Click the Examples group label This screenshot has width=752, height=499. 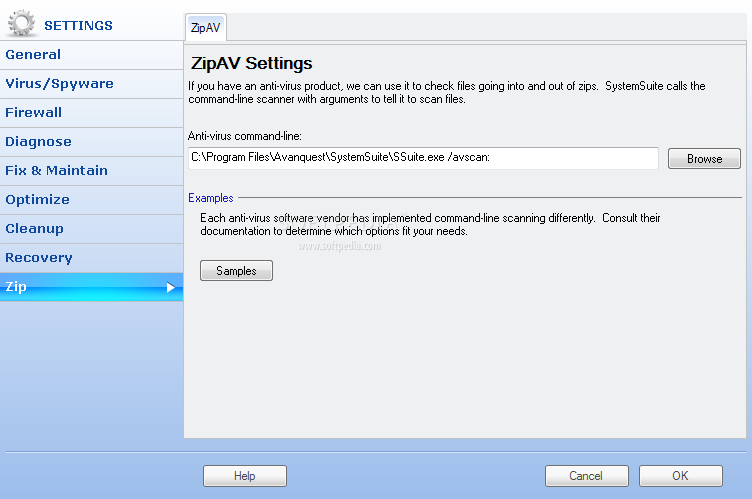[x=211, y=198]
